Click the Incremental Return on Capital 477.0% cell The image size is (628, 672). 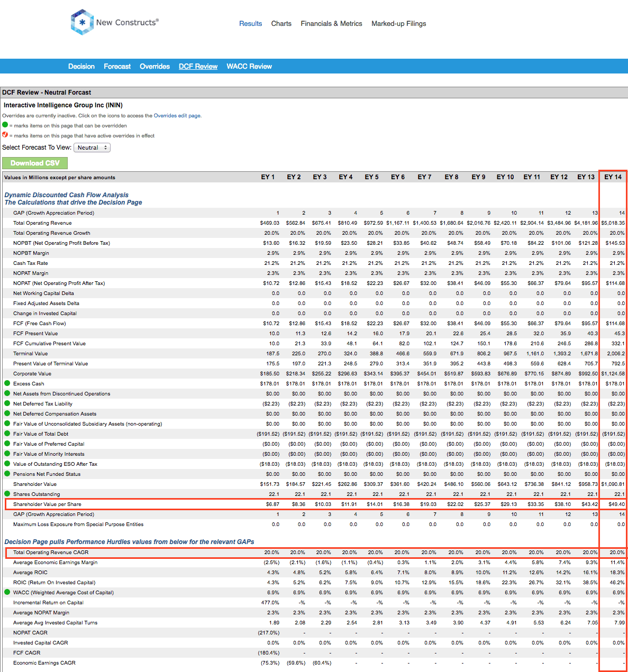[270, 603]
